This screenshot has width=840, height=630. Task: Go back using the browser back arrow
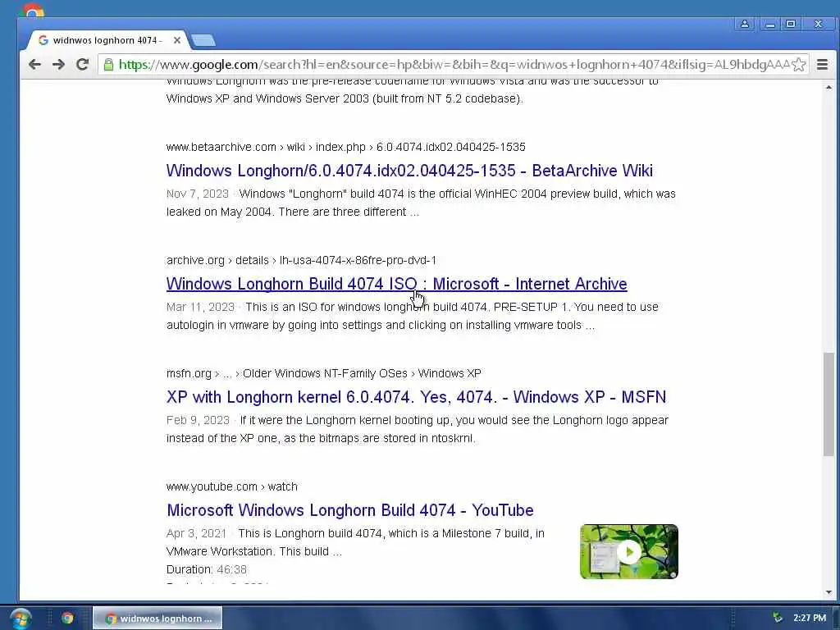click(34, 65)
